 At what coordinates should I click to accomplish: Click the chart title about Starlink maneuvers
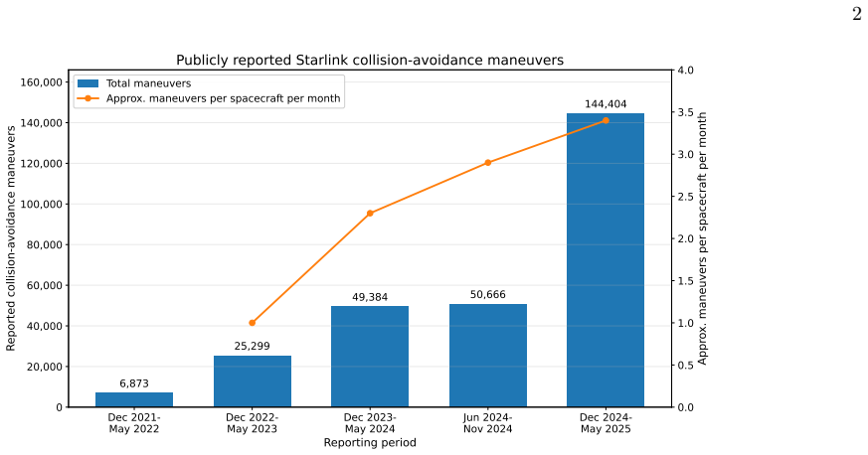[x=370, y=60]
